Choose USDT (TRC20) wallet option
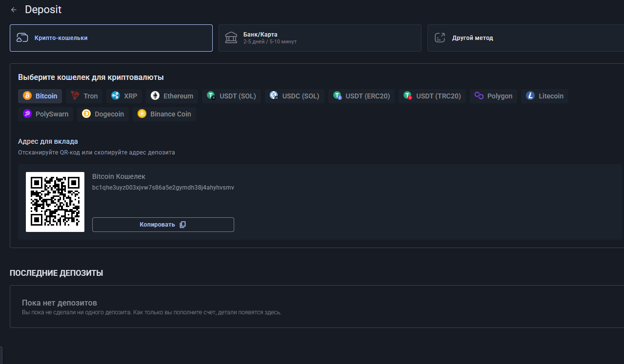Viewport: 624px width, 364px height. click(432, 96)
